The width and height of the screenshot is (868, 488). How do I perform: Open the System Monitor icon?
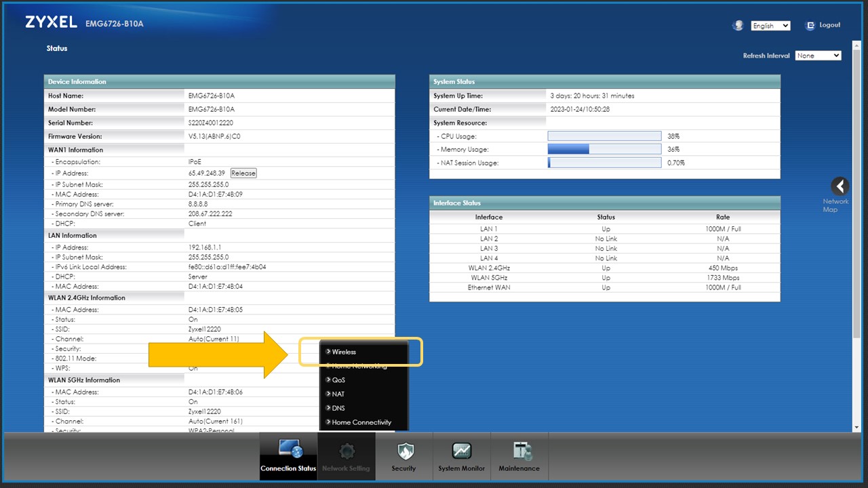click(461, 451)
